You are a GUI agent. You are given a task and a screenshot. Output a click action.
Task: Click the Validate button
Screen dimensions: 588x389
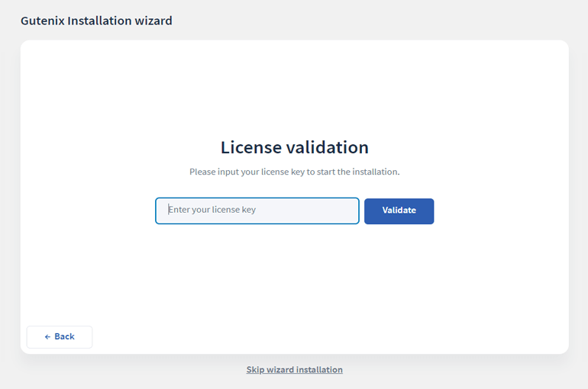point(399,211)
